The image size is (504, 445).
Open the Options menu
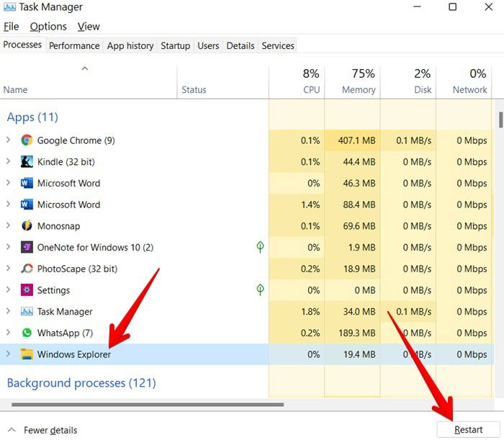[48, 27]
